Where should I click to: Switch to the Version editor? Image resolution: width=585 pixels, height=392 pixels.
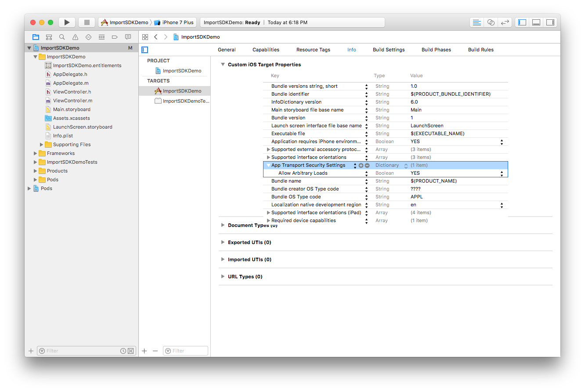point(505,22)
